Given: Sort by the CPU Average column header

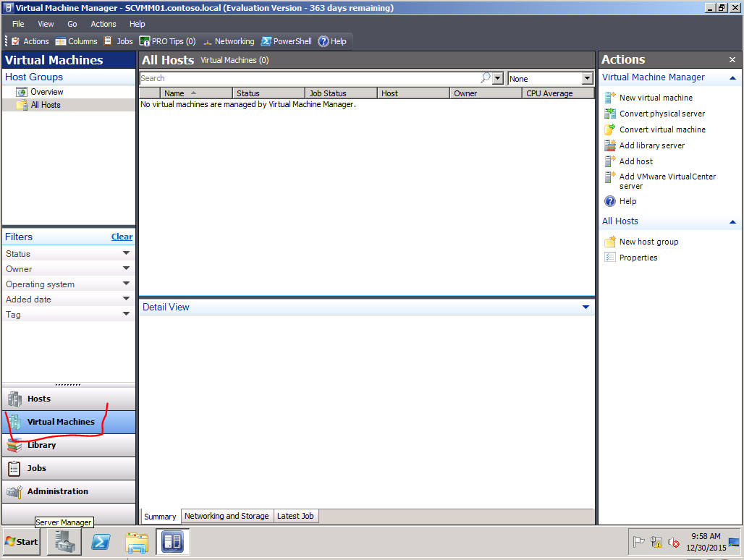Looking at the screenshot, I should pos(557,93).
